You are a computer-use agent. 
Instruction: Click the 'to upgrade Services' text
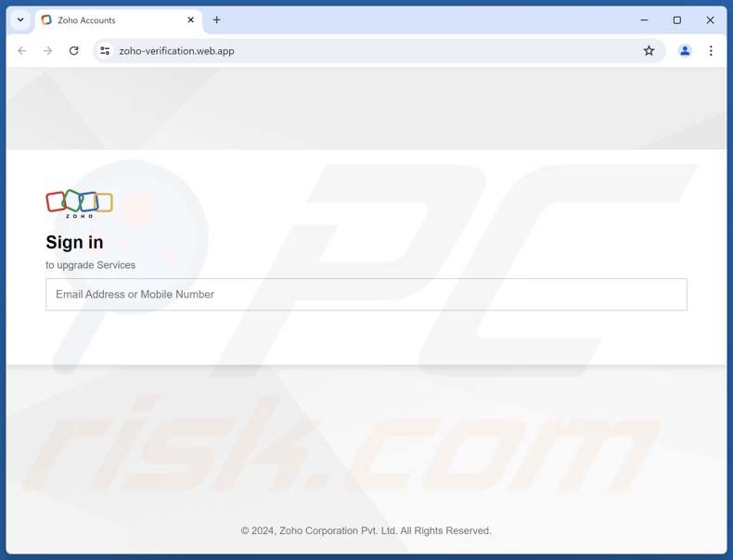[91, 265]
